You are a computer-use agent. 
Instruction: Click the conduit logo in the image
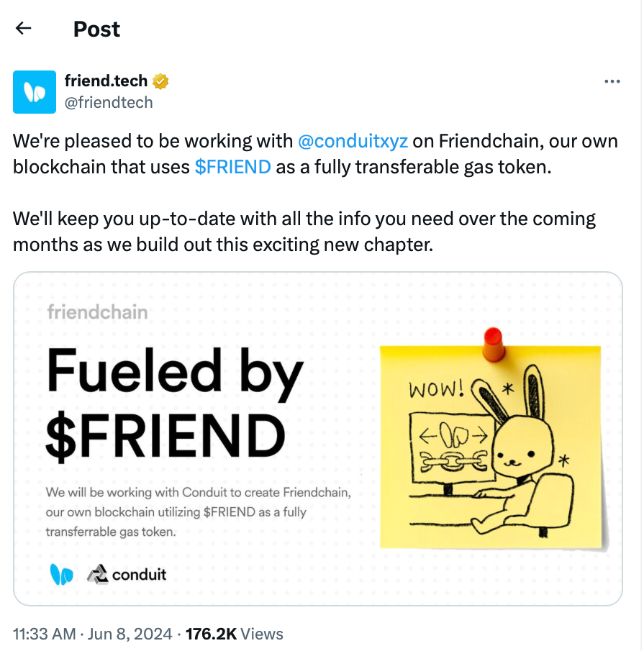click(x=127, y=575)
